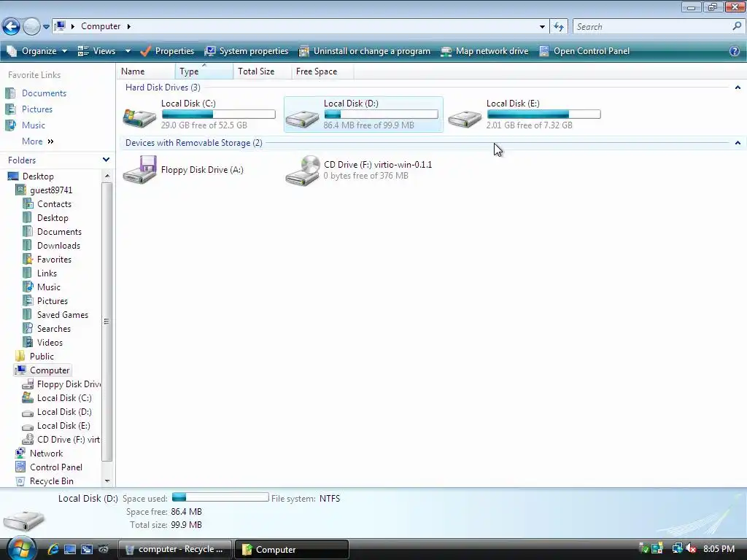Collapse the Folders pane chevron
The image size is (747, 560).
click(106, 160)
